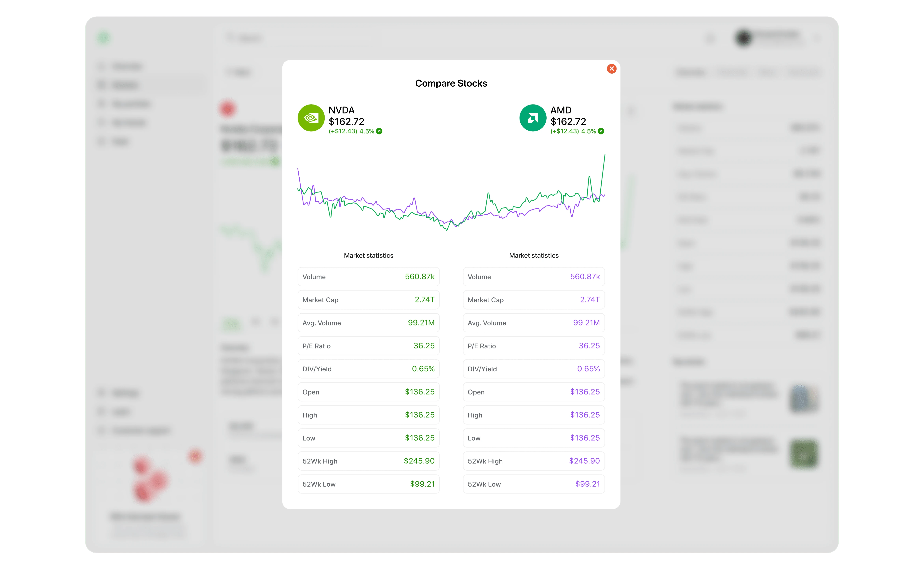Click AMD Low row in purple
The height and width of the screenshot is (570, 924).
point(533,438)
